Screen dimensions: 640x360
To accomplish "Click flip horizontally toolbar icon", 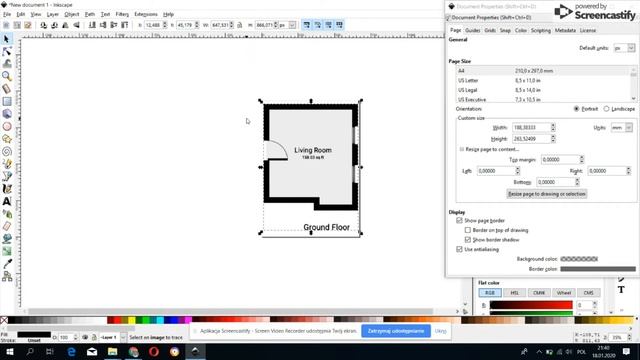I will 65,25.
